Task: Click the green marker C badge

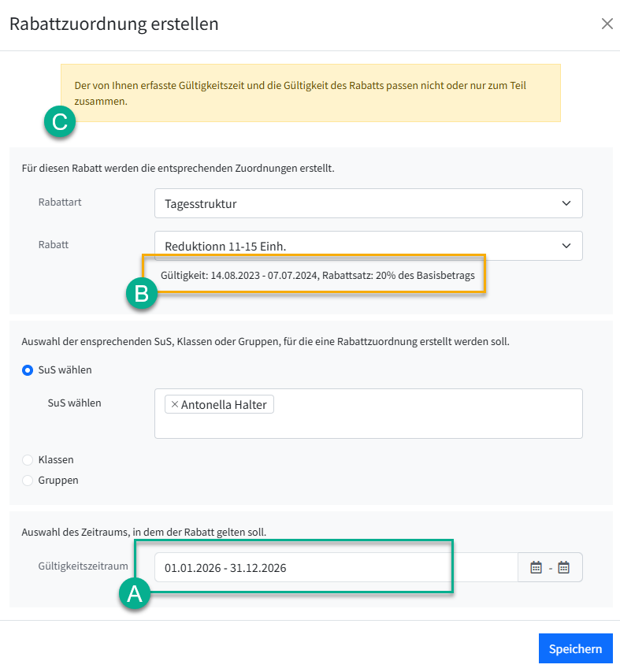Action: pos(59,122)
